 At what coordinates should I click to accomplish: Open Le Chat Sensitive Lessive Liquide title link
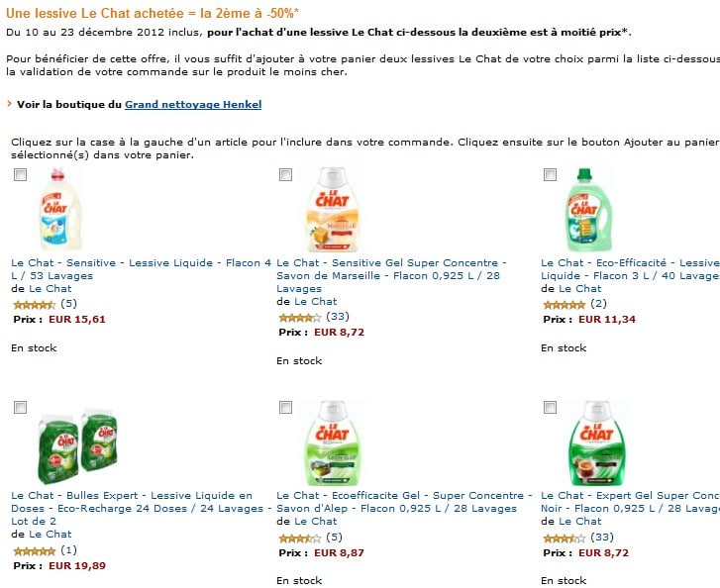click(x=142, y=269)
